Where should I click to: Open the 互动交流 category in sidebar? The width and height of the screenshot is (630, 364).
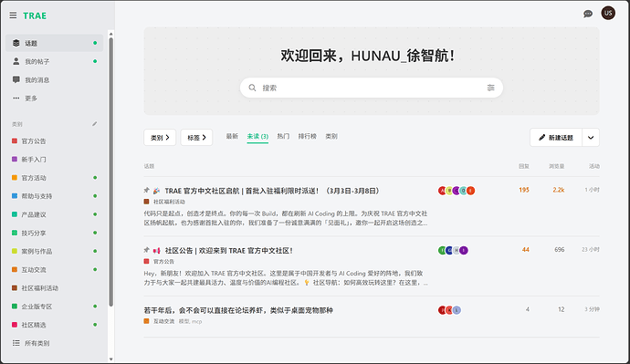[x=54, y=270]
